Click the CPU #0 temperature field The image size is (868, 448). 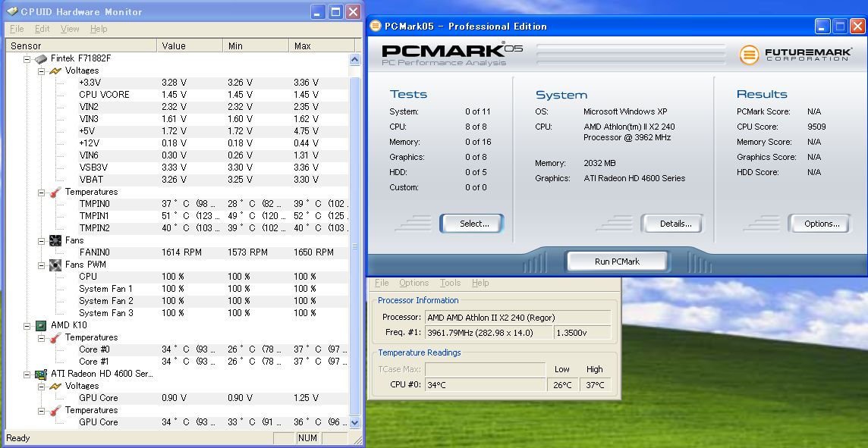(485, 384)
